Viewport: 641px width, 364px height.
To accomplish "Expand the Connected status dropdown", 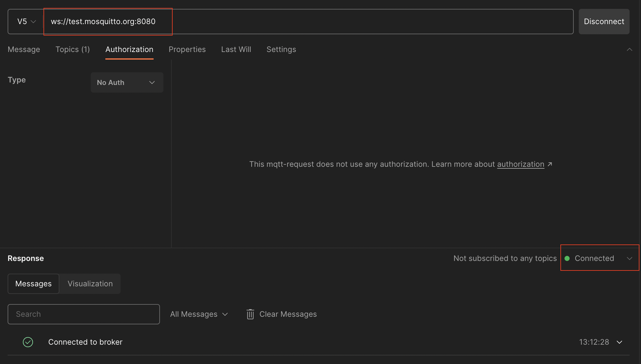I will click(630, 258).
